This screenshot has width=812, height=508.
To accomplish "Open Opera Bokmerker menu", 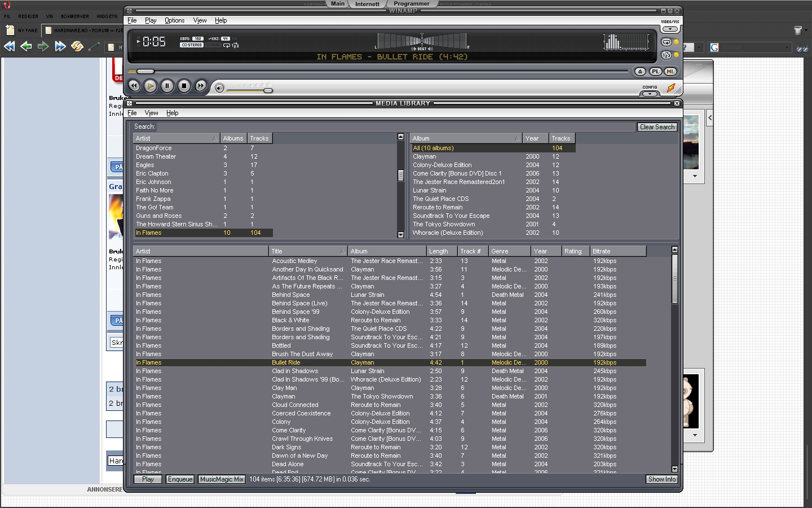I will [75, 16].
